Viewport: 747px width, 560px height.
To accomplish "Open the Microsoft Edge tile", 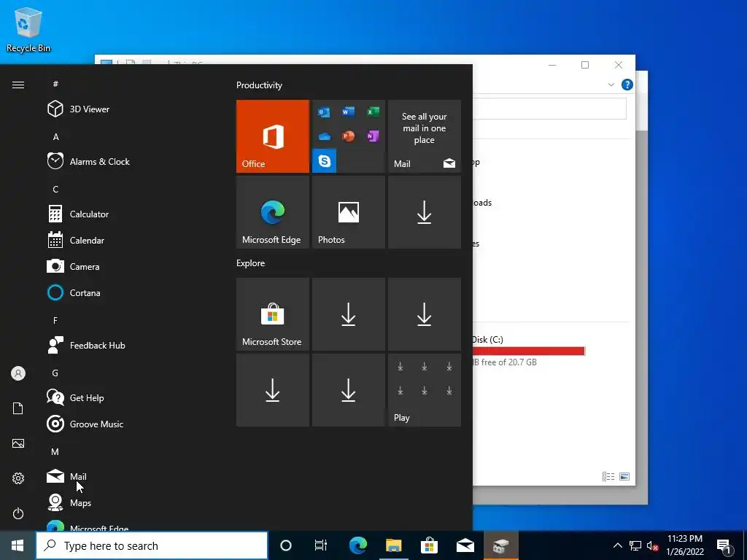I will click(x=273, y=212).
